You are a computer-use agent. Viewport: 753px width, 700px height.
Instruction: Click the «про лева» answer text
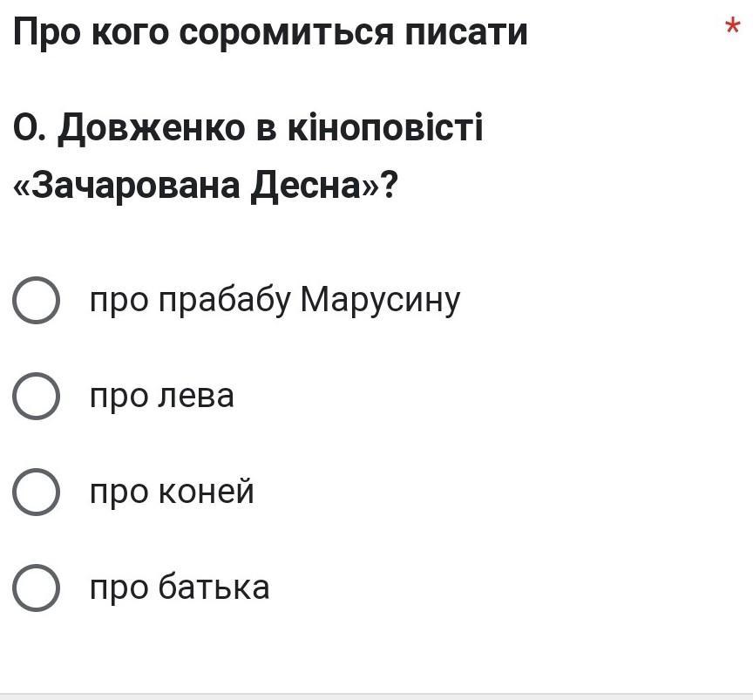[x=162, y=397]
